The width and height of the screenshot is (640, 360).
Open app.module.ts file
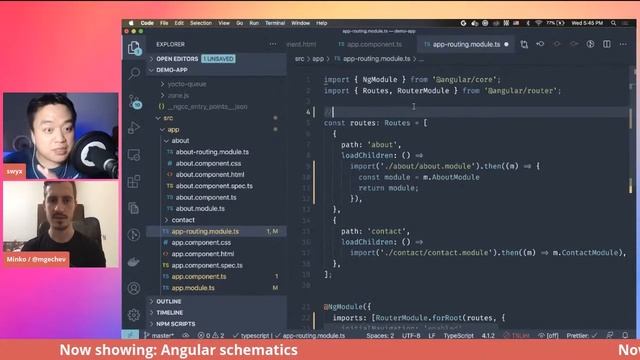click(x=193, y=288)
